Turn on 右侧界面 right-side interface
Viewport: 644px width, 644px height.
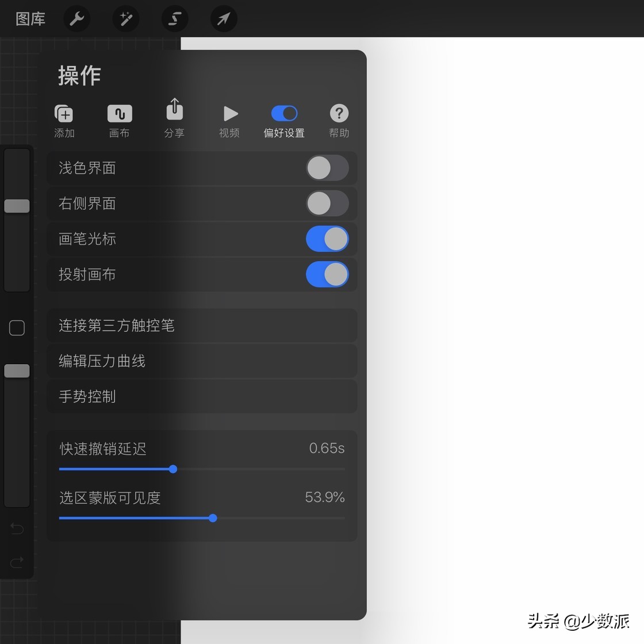tap(327, 204)
